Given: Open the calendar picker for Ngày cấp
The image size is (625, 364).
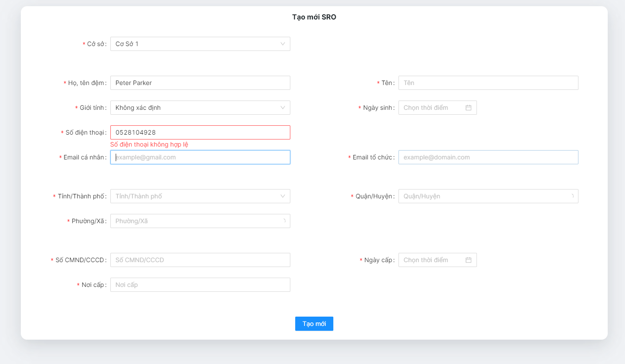Looking at the screenshot, I should click(469, 259).
